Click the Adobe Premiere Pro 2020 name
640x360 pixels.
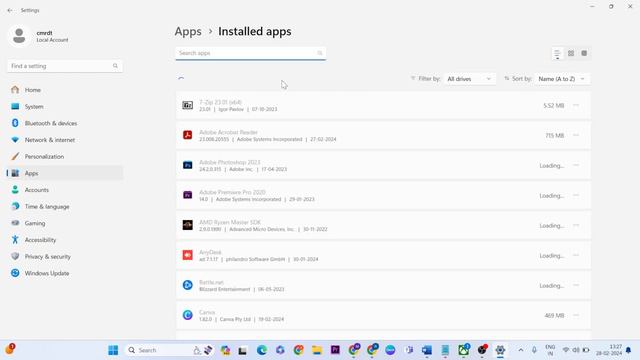[232, 192]
